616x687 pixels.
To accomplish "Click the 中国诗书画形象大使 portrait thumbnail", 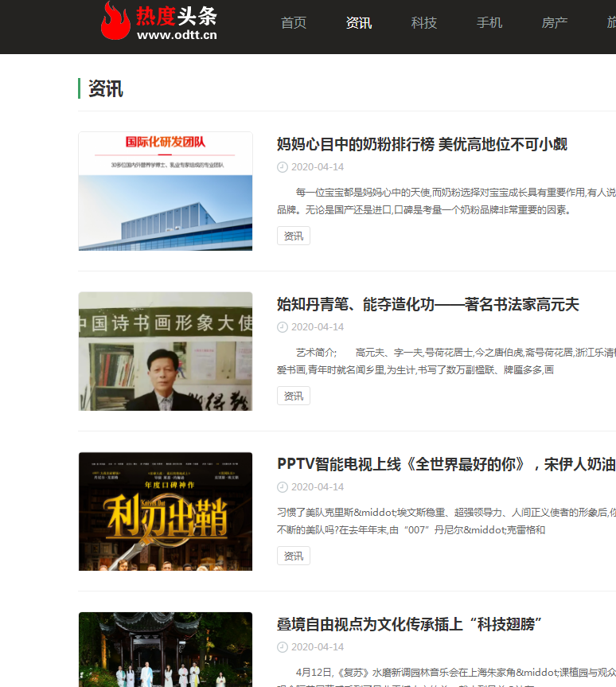I will [166, 351].
